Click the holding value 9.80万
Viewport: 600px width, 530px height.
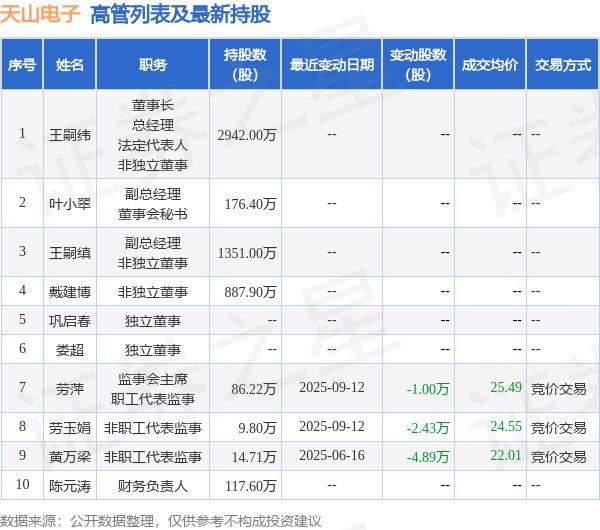(x=257, y=428)
